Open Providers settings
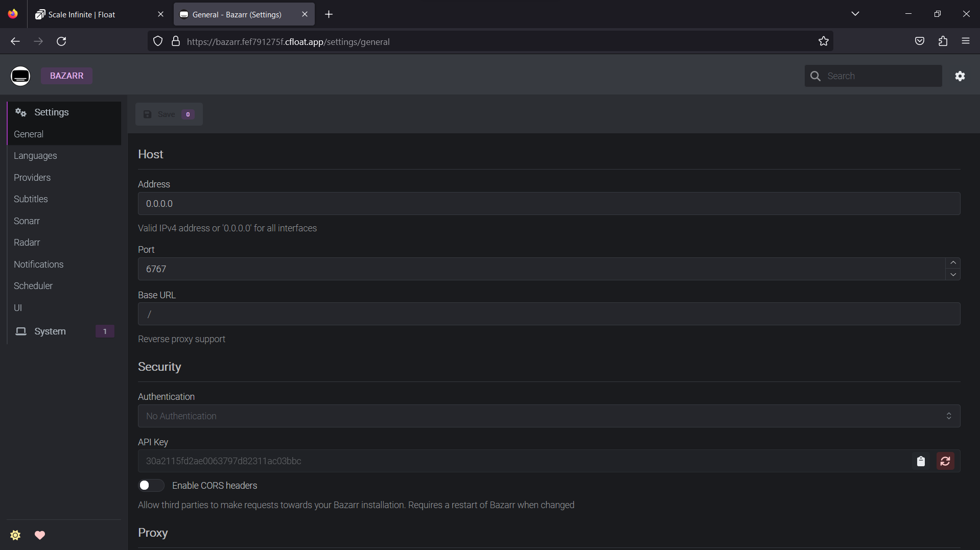The height and width of the screenshot is (550, 980). [64, 177]
